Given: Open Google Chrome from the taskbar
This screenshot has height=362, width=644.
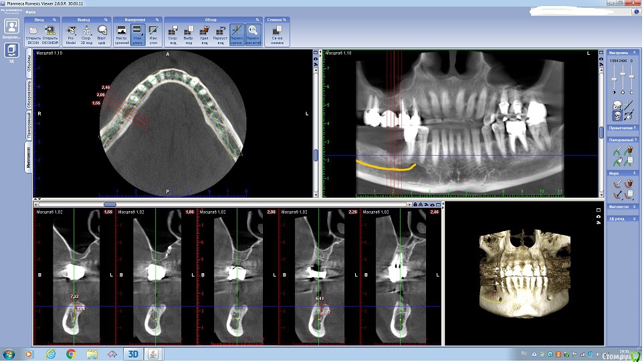Looking at the screenshot, I should click(x=71, y=353).
